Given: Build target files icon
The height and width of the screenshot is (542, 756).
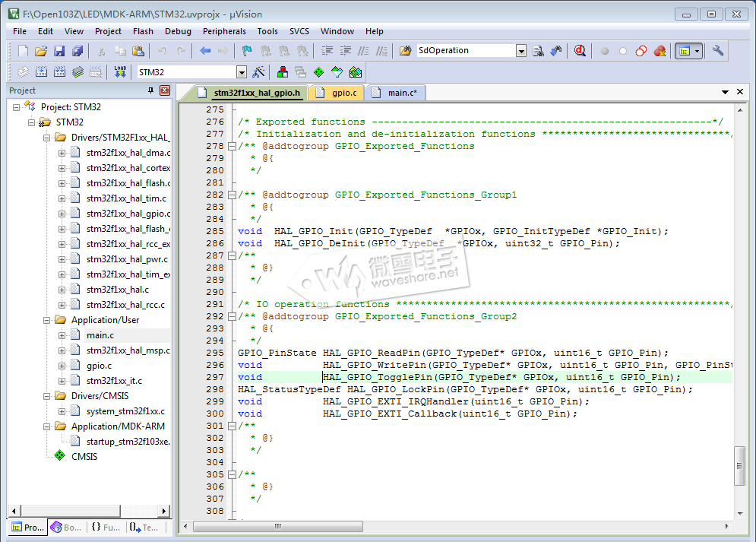Looking at the screenshot, I should [42, 72].
